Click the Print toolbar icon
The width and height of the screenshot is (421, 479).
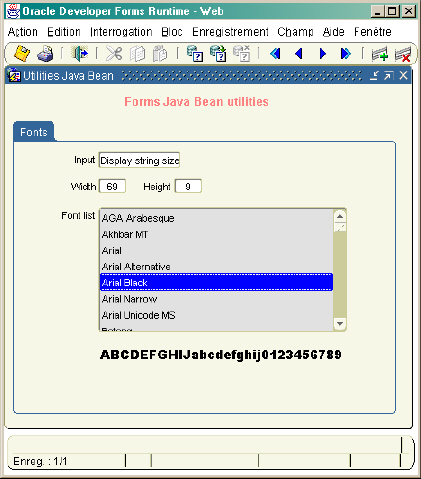click(45, 54)
